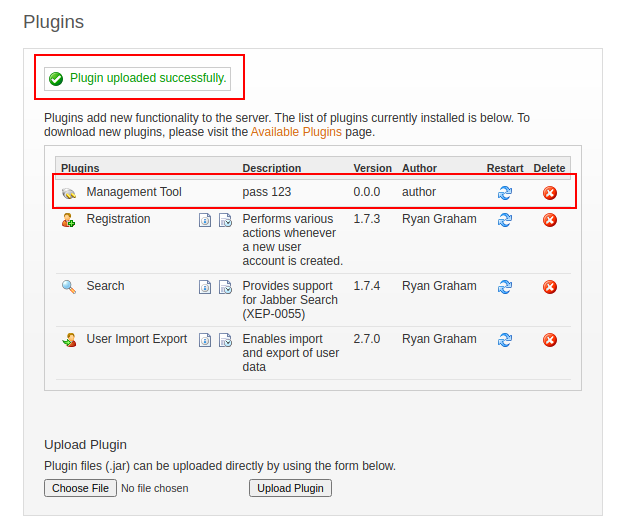
Task: Restart the Registration plugin
Action: pyautogui.click(x=505, y=220)
